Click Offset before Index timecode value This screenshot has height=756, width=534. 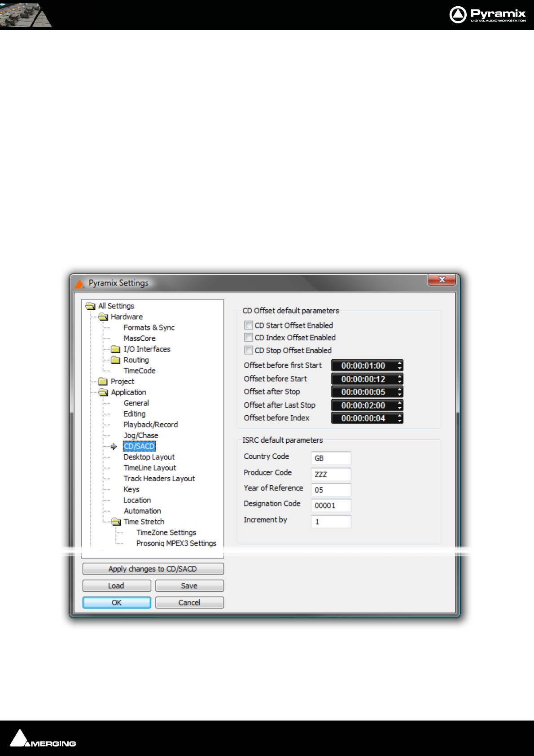coord(363,418)
